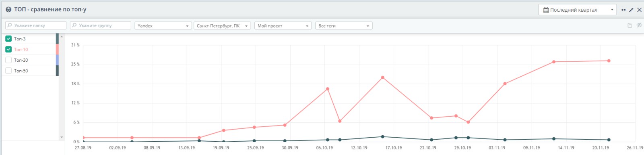The width and height of the screenshot is (644, 155).
Task: Click the Топ-10 data point near 06.10.19
Action: pos(328,89)
